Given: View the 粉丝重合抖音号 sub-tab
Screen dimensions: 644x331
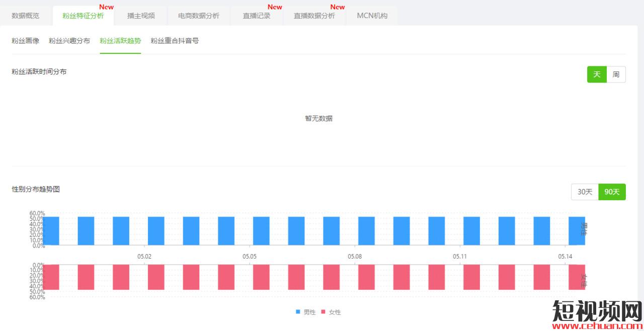Looking at the screenshot, I should pyautogui.click(x=175, y=41).
